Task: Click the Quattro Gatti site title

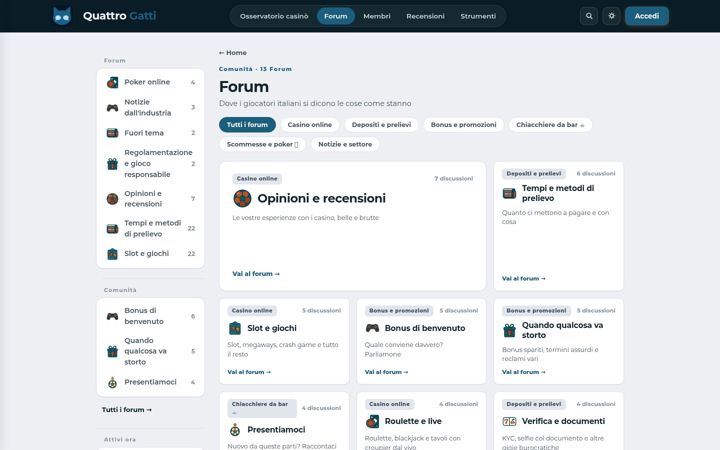Action: click(119, 16)
